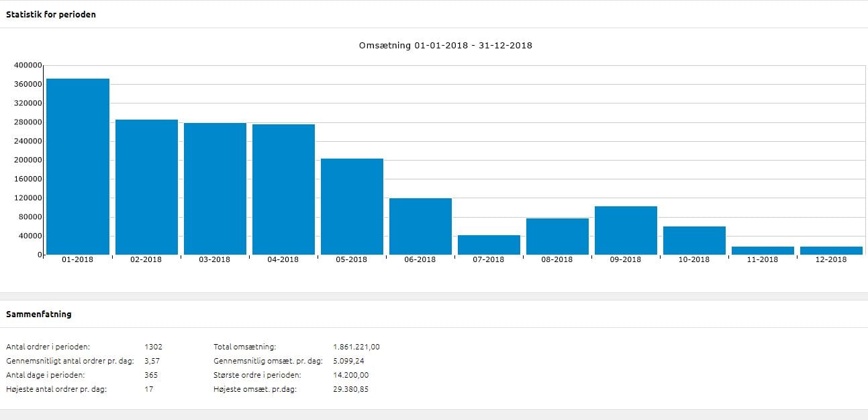The width and height of the screenshot is (868, 420).
Task: Click the total omsætning value 1.861.221,00
Action: click(x=356, y=347)
